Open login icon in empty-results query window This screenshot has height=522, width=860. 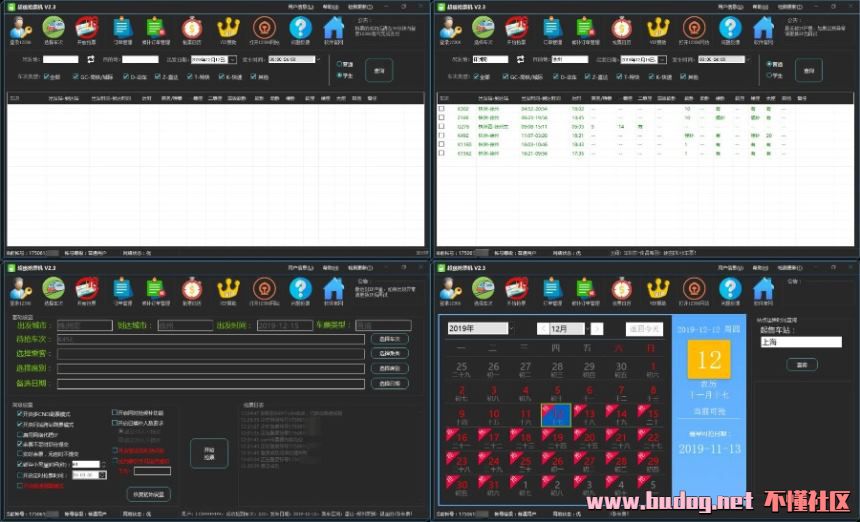21,27
